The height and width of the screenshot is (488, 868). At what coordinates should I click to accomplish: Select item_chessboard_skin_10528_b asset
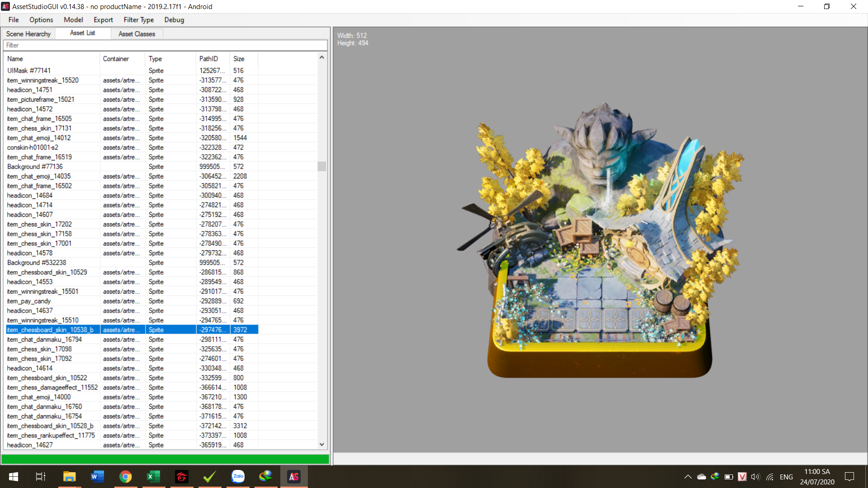[132, 426]
